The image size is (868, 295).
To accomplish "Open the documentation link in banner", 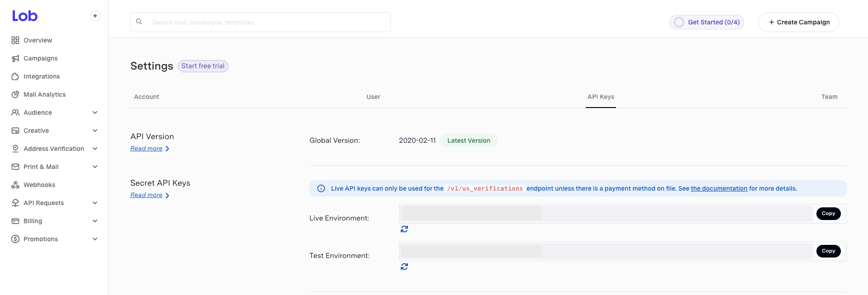I will tap(719, 188).
